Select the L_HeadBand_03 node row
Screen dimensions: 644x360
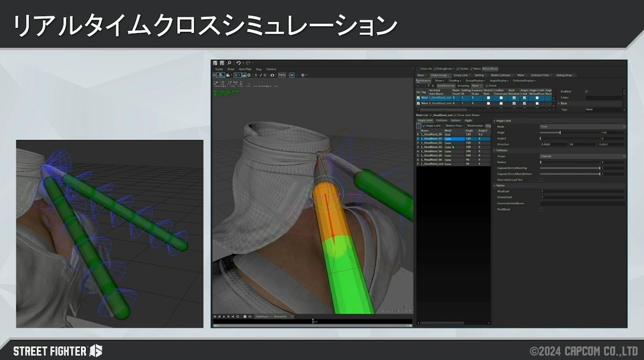454,148
